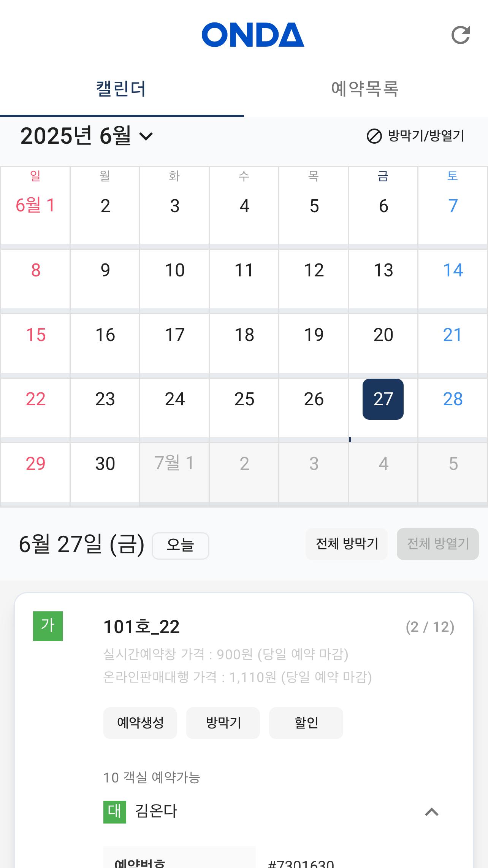Select 7월 1 in the calendar
The height and width of the screenshot is (868, 488).
[x=174, y=464]
